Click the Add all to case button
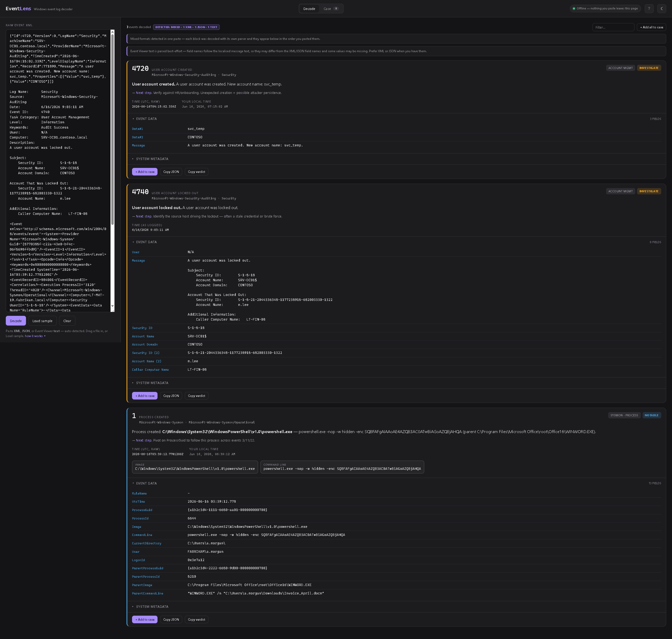Image resolution: width=672 pixels, height=639 pixels. (651, 27)
